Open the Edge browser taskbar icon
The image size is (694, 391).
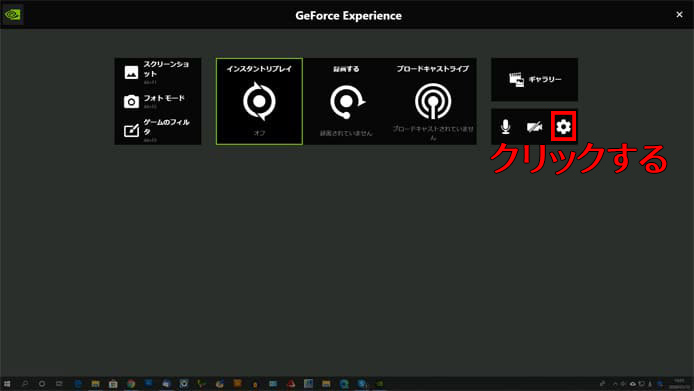coord(78,383)
